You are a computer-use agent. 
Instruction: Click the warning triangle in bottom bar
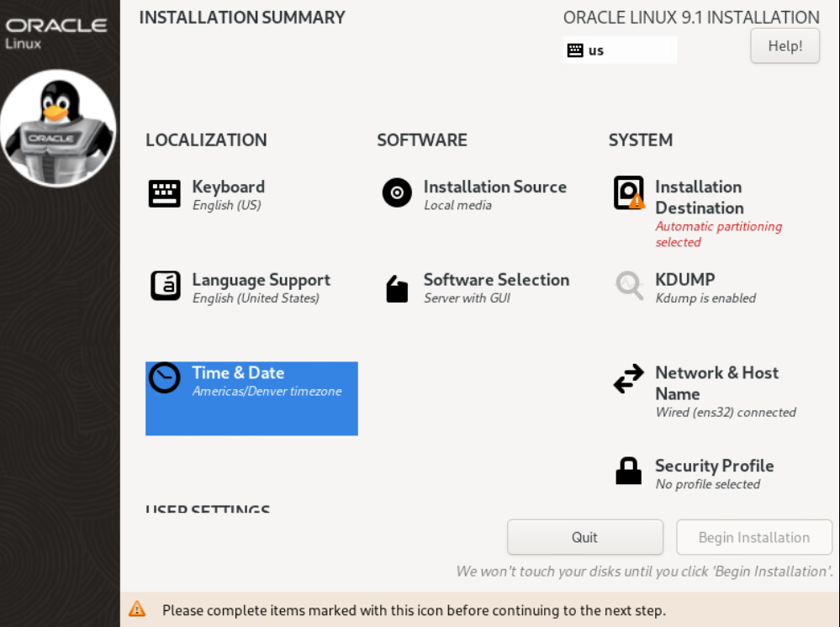(x=137, y=609)
